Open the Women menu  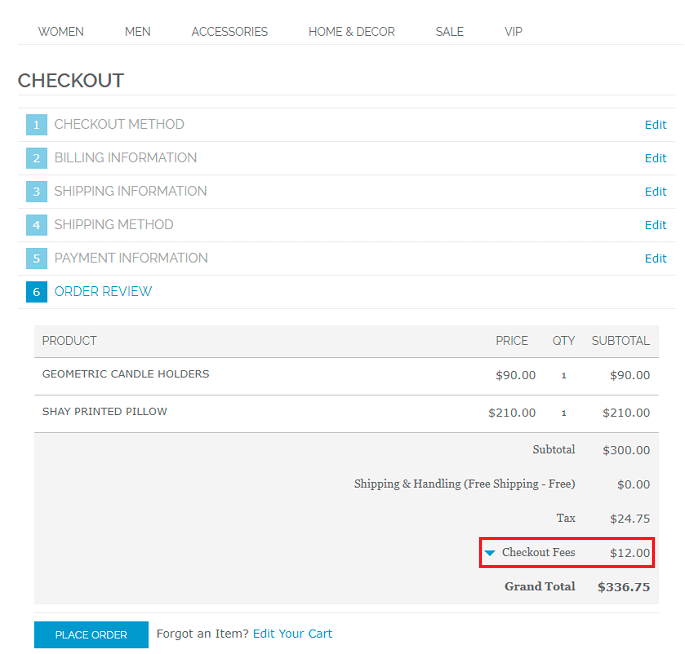61,32
